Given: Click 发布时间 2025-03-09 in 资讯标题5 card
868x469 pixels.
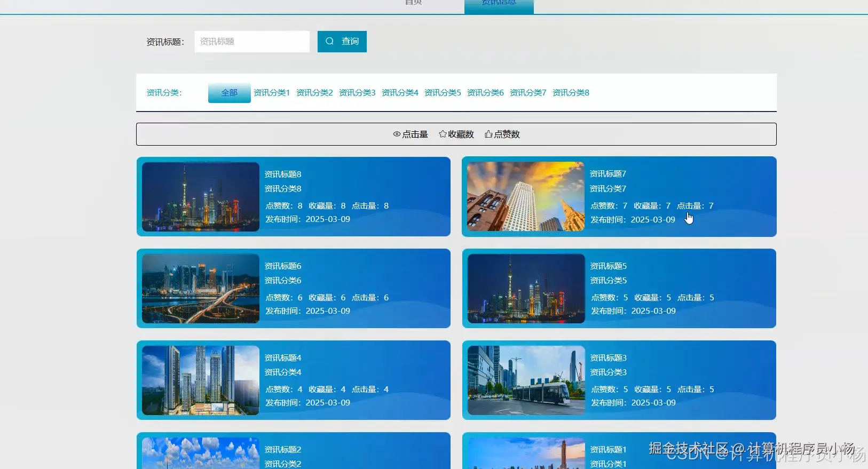Looking at the screenshot, I should tap(634, 311).
